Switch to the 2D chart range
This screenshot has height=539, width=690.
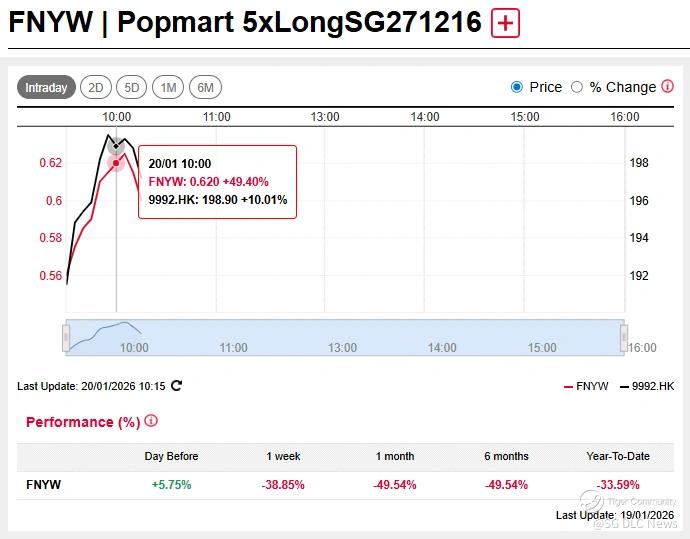tap(96, 88)
